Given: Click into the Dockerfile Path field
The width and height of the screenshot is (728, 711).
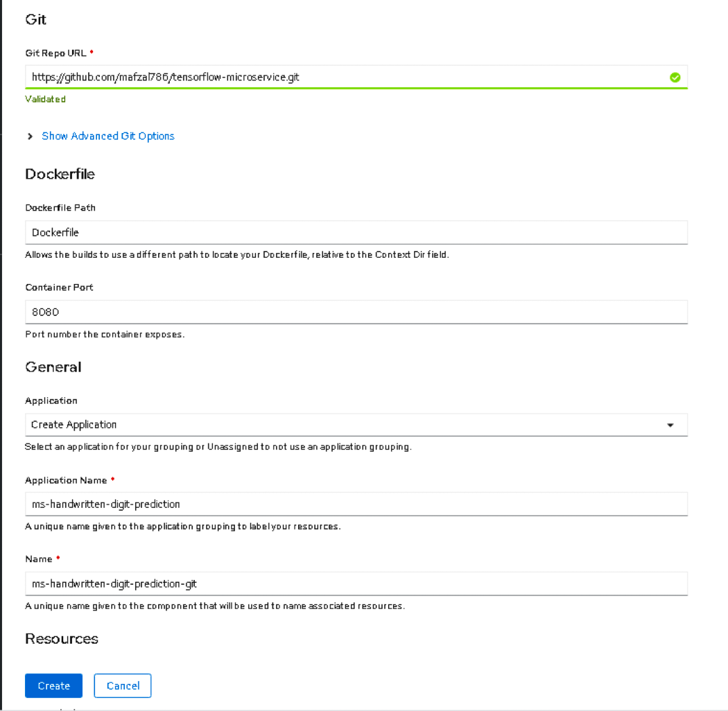Looking at the screenshot, I should pos(356,233).
